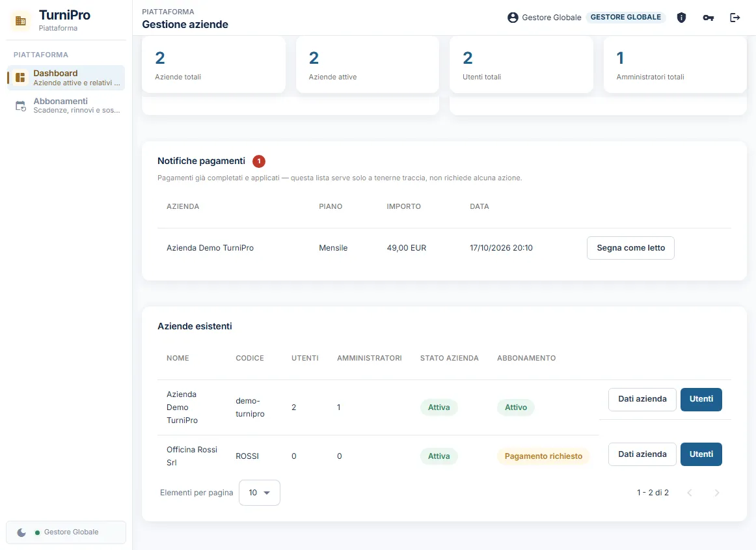Image resolution: width=756 pixels, height=550 pixels.
Task: Click the Amministratori totali stat card
Action: click(675, 64)
